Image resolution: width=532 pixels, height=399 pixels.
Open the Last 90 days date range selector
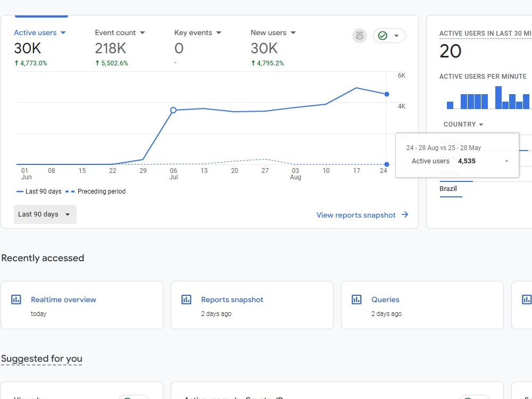pyautogui.click(x=45, y=214)
